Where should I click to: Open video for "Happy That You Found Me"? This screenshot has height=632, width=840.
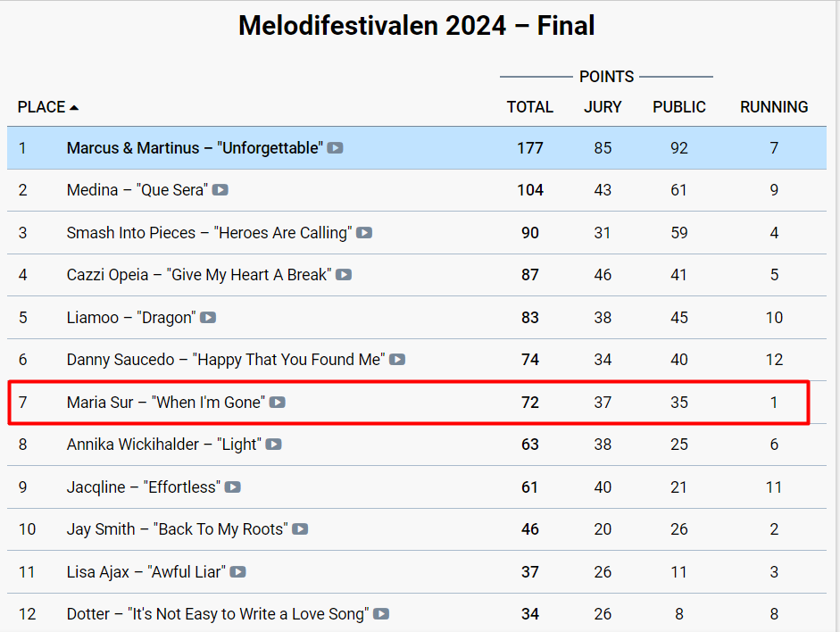(x=397, y=360)
